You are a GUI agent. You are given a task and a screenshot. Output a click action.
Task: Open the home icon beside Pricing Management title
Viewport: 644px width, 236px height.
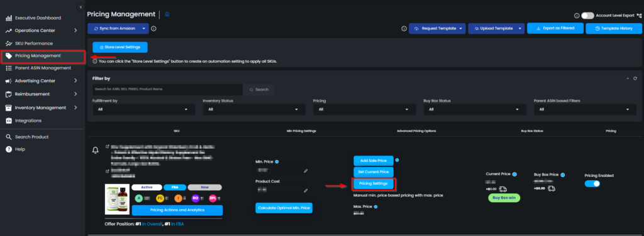(167, 14)
